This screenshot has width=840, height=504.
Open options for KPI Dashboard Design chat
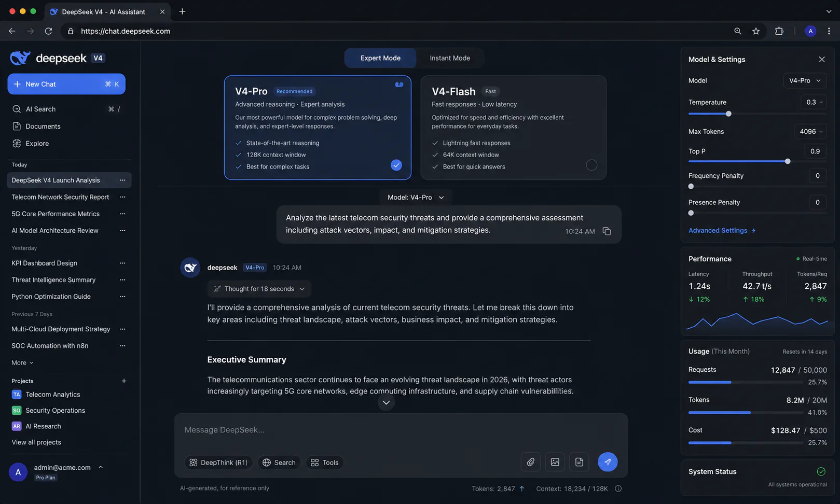tap(122, 263)
